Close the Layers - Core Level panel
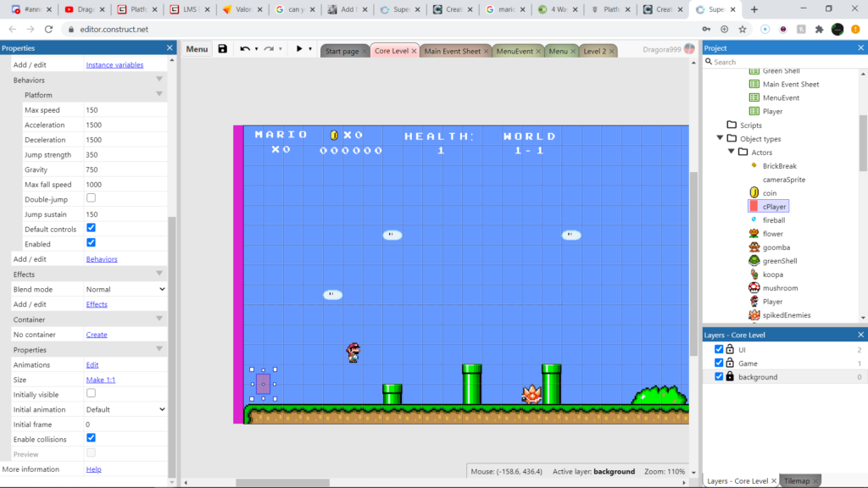Viewport: 868px width, 488px height. pyautogui.click(x=861, y=335)
